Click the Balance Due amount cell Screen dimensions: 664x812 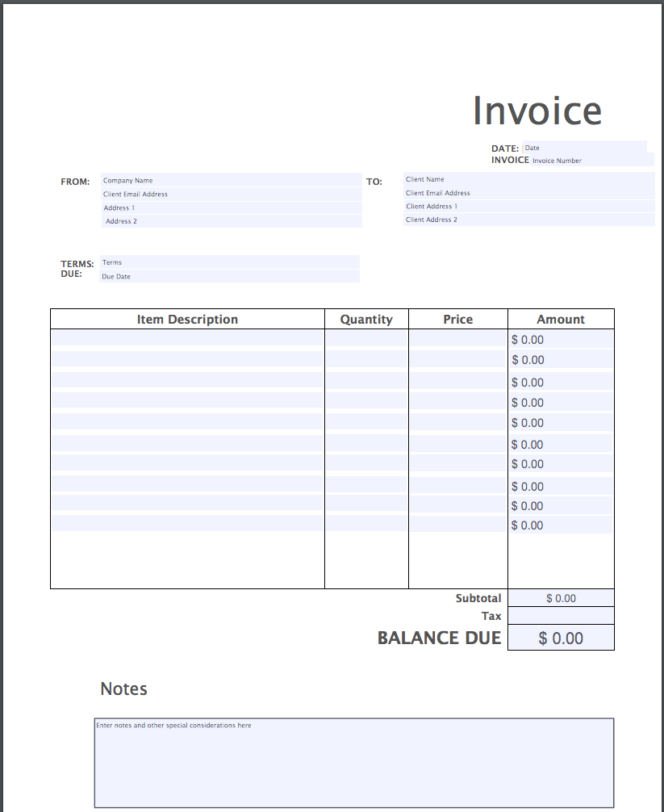pyautogui.click(x=560, y=638)
